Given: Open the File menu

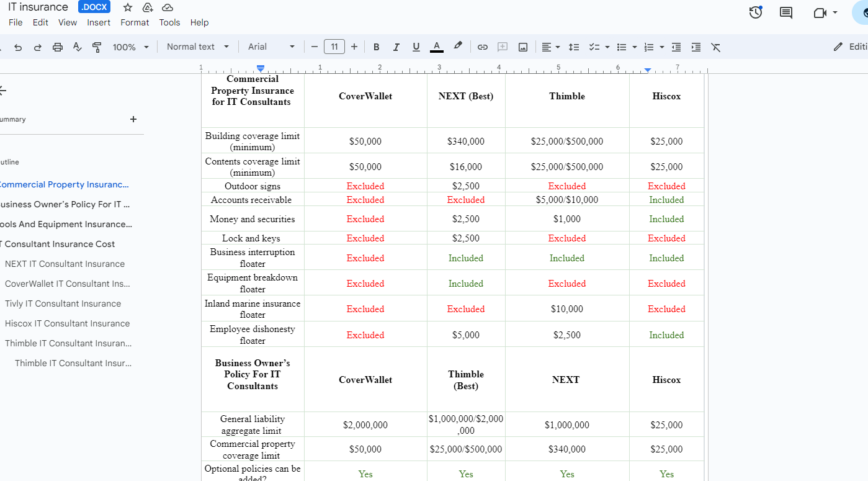Looking at the screenshot, I should [x=16, y=22].
